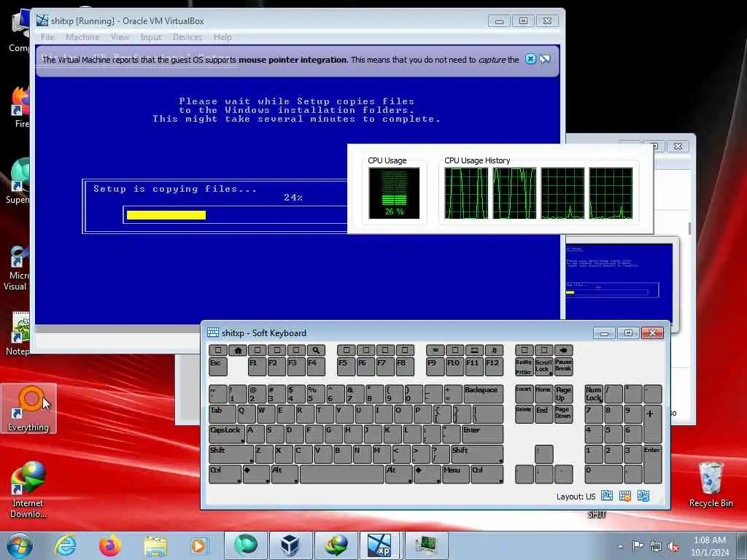The image size is (747, 560).
Task: Click the muted volume tray icon
Action: (x=673, y=547)
